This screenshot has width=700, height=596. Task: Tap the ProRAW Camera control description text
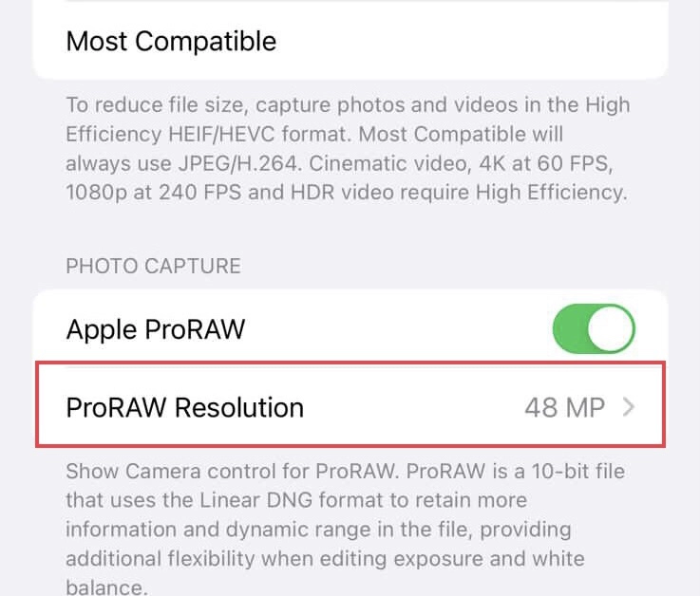[x=345, y=529]
